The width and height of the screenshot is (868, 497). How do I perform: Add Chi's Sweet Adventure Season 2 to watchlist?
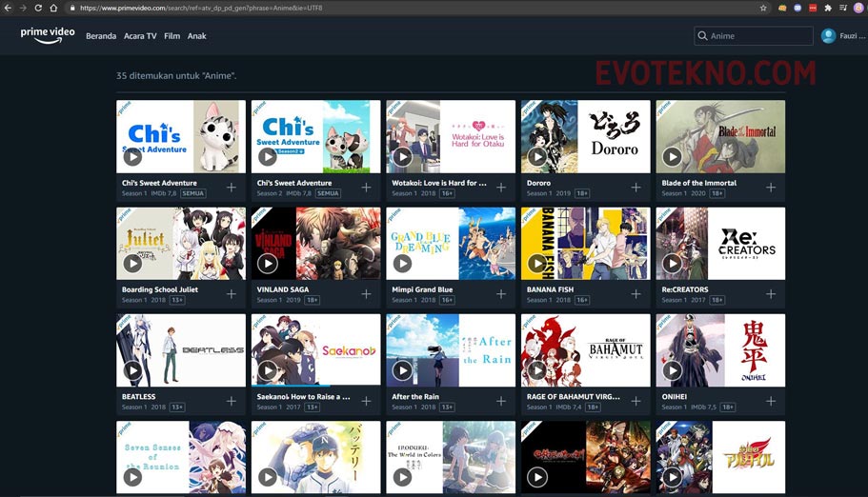coord(367,188)
